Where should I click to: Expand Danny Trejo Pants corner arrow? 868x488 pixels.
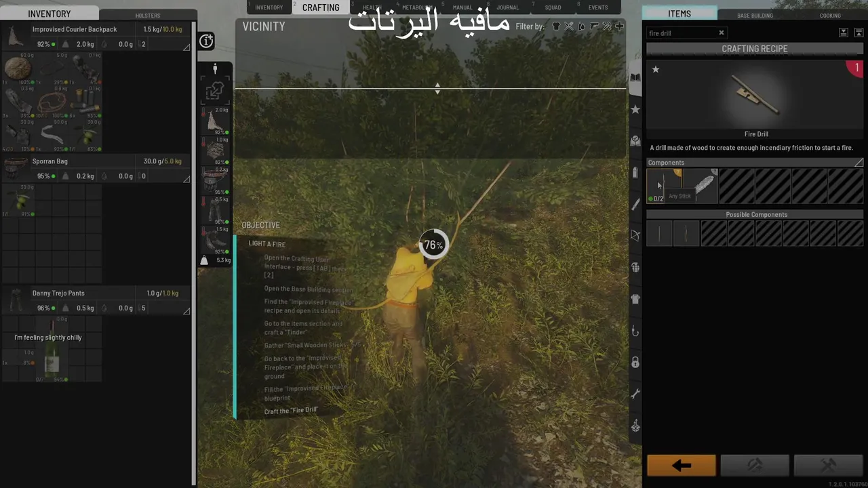coord(186,311)
